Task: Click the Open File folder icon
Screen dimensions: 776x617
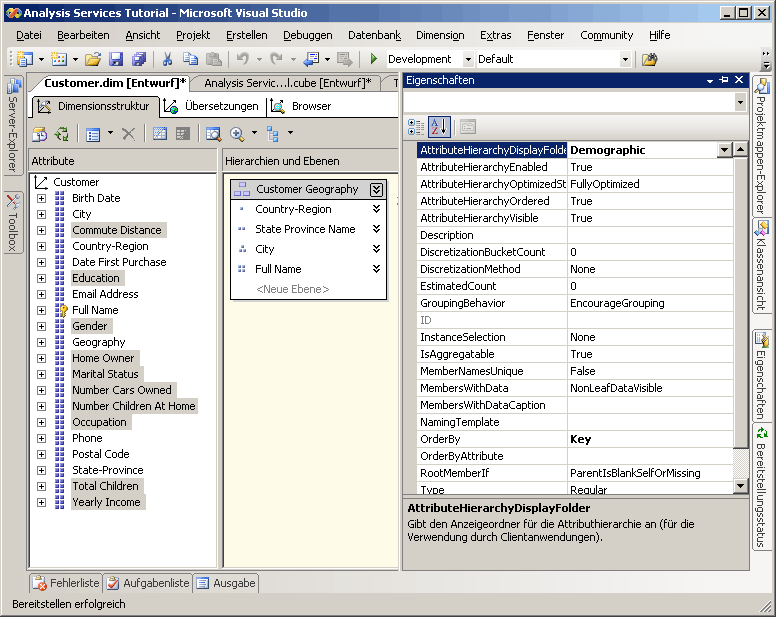Action: (93, 60)
